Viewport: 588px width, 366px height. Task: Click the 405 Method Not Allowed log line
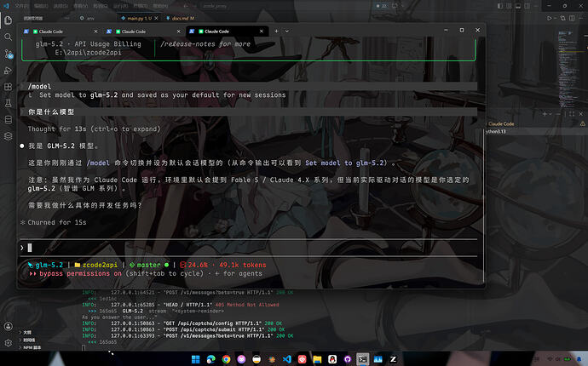point(181,305)
